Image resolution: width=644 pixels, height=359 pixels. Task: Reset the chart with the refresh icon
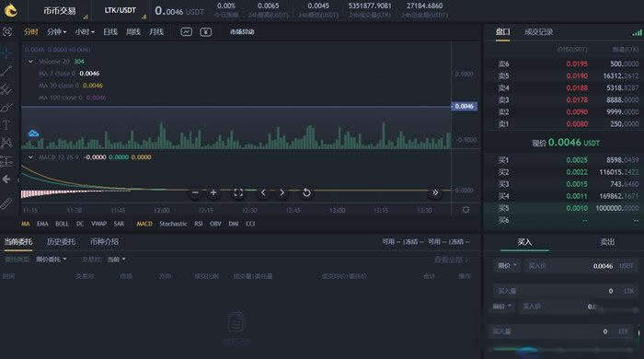pyautogui.click(x=306, y=192)
